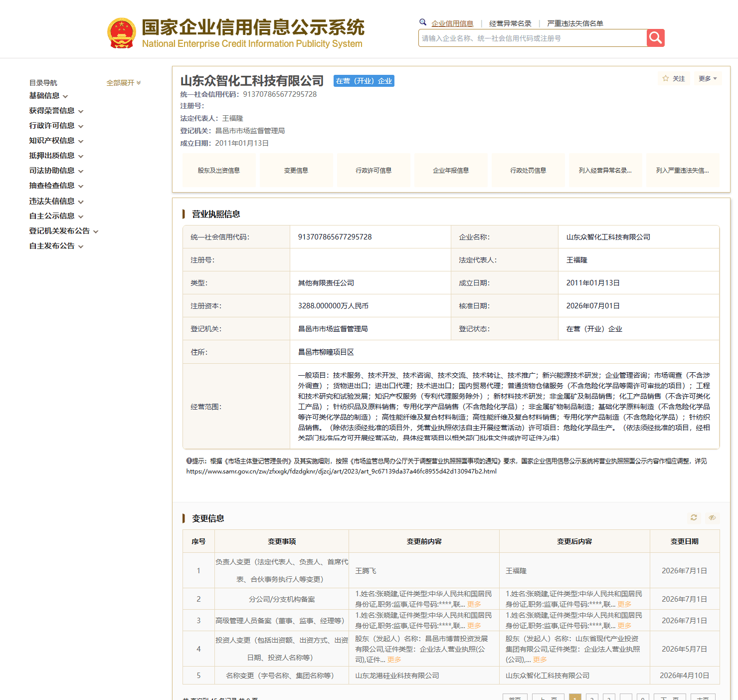Select the 经营异常名录 search tab
The width and height of the screenshot is (738, 700).
tap(510, 23)
